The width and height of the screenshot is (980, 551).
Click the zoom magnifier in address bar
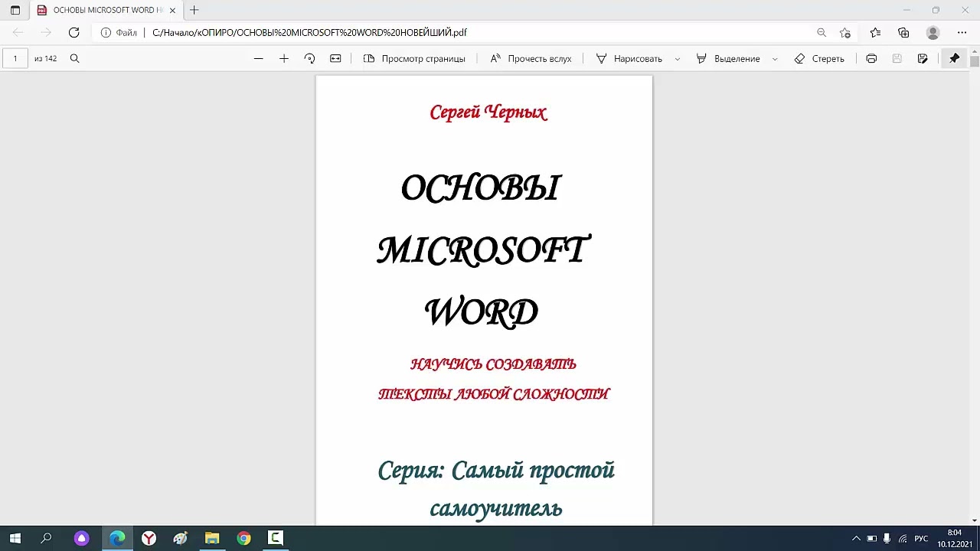pyautogui.click(x=822, y=33)
